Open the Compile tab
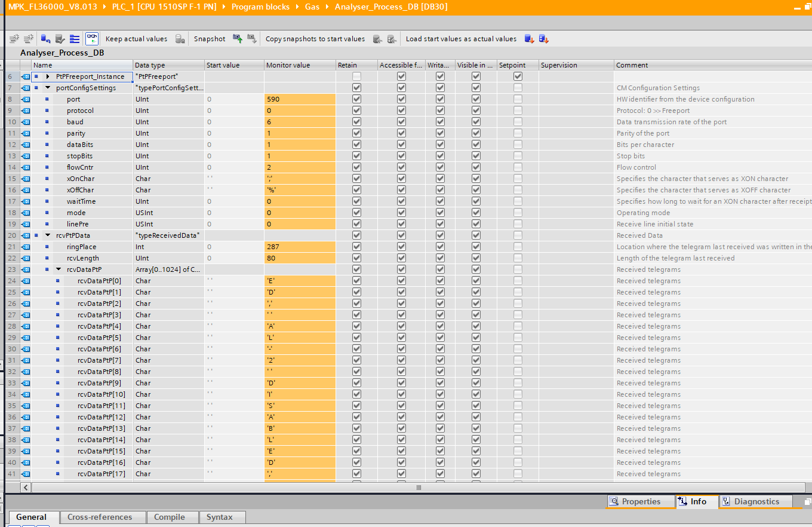Image resolution: width=812 pixels, height=527 pixels. point(170,517)
